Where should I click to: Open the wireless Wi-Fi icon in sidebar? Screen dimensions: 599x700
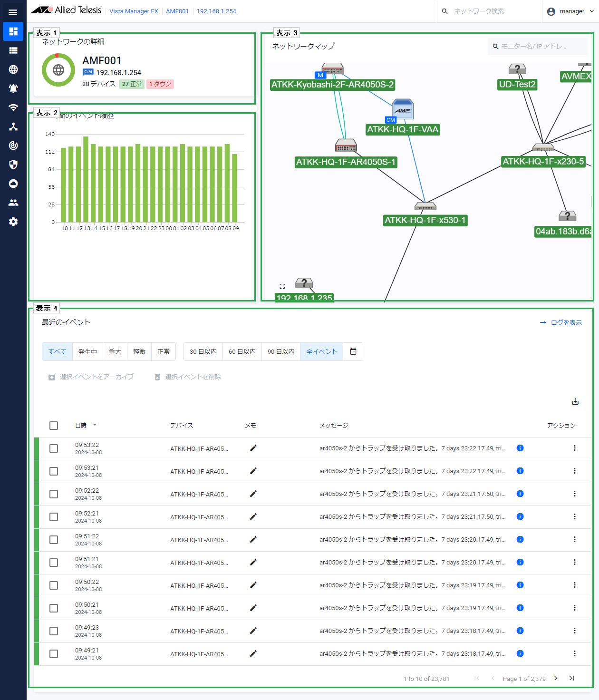pos(13,107)
